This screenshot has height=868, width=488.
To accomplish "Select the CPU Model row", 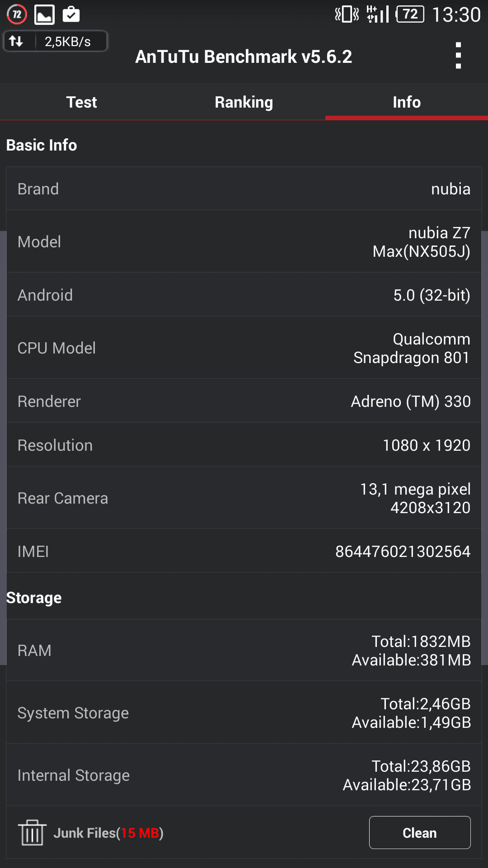I will click(244, 348).
